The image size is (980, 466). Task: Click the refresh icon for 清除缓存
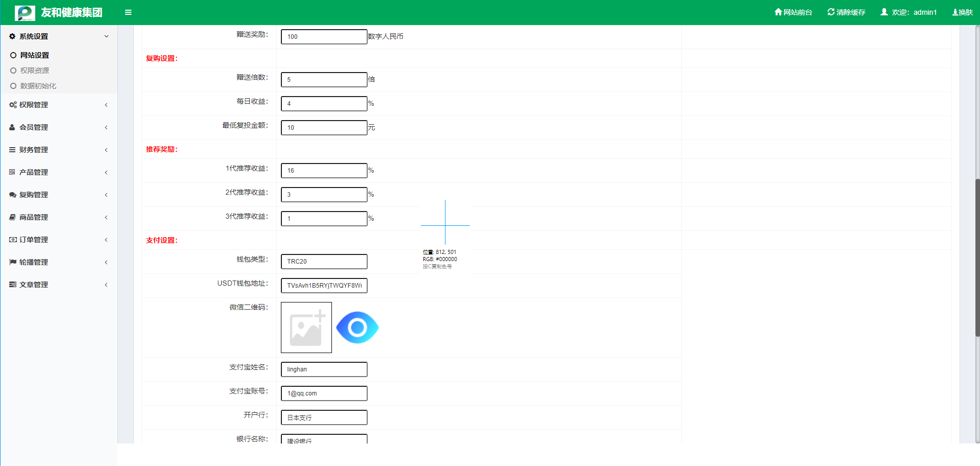(831, 12)
